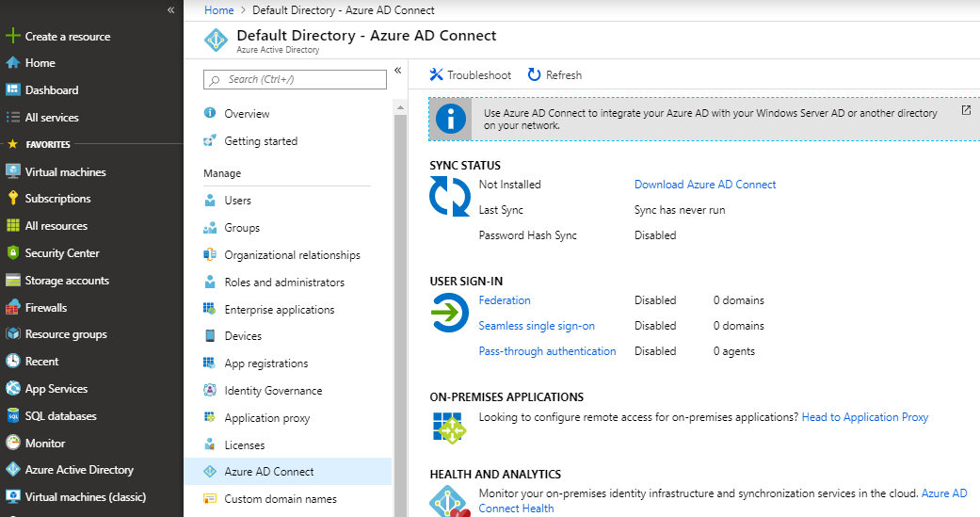Open external link icon in info banner
This screenshot has width=980, height=517.
(966, 110)
